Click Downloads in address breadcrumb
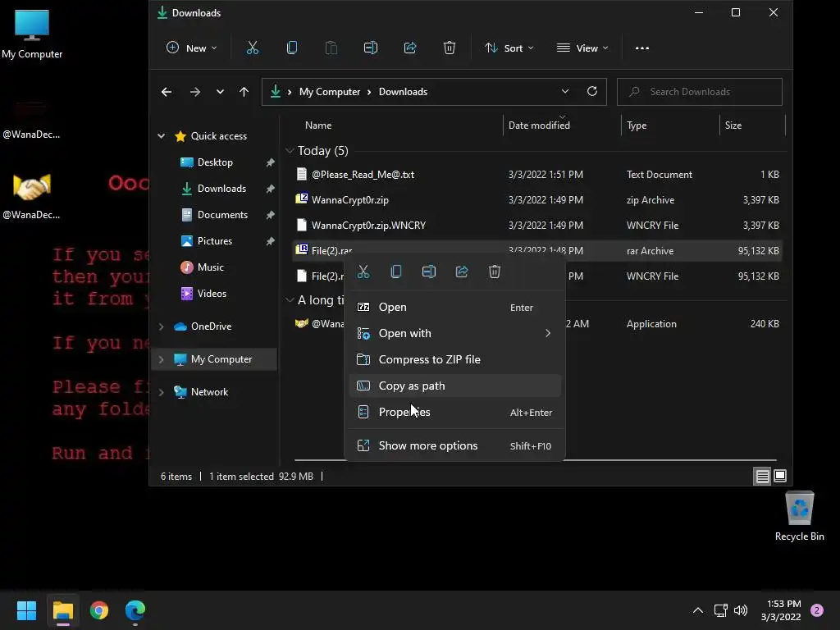The image size is (840, 630). (x=403, y=92)
